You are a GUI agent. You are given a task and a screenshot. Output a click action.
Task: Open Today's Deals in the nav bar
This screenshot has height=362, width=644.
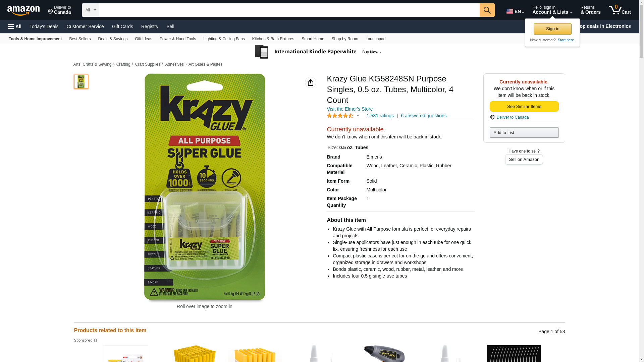click(44, 26)
